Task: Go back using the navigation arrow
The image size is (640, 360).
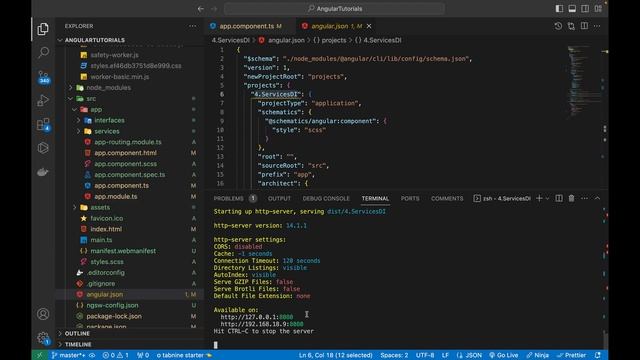Action: 201,9
